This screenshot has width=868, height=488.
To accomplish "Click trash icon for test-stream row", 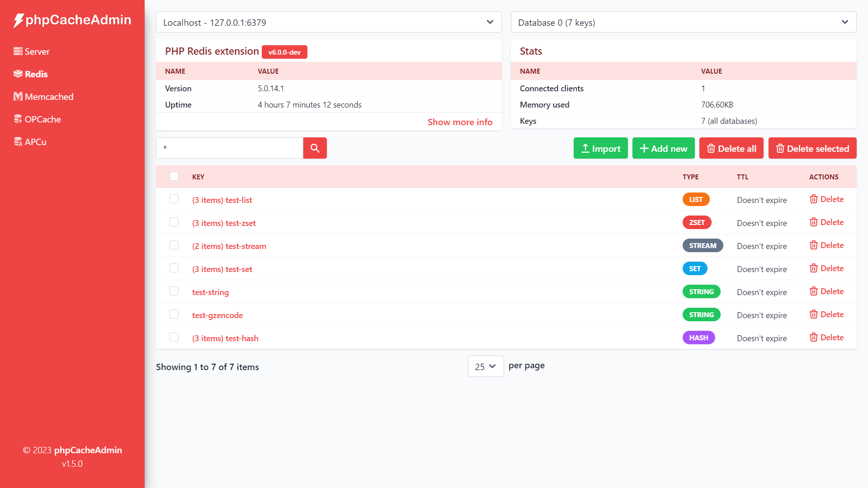I will pos(813,245).
